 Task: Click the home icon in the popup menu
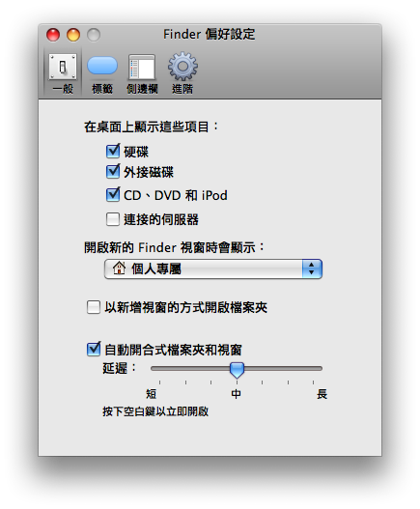click(x=119, y=269)
